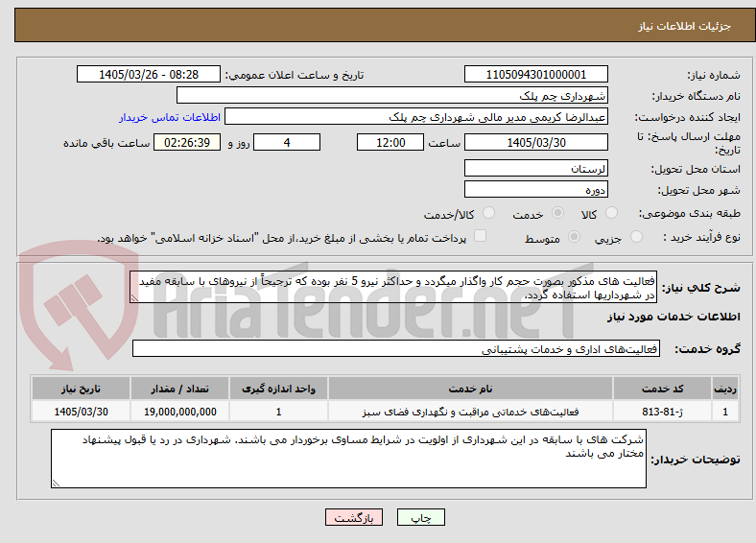Click the بازگشت (Back) button
Screen dimensions: 756x543
(354, 517)
